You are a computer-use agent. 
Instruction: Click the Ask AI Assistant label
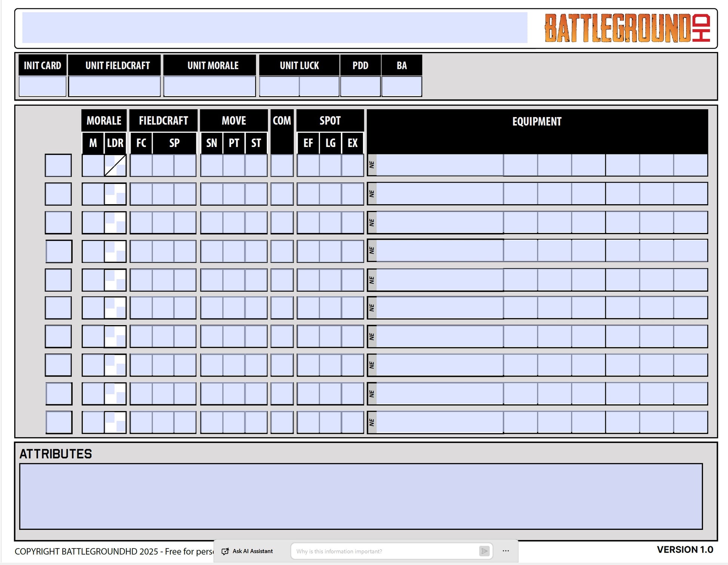point(253,551)
